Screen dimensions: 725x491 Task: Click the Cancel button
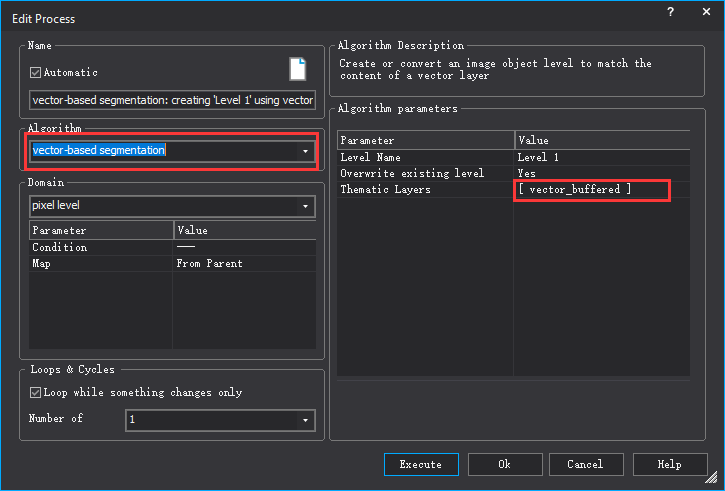coord(584,464)
